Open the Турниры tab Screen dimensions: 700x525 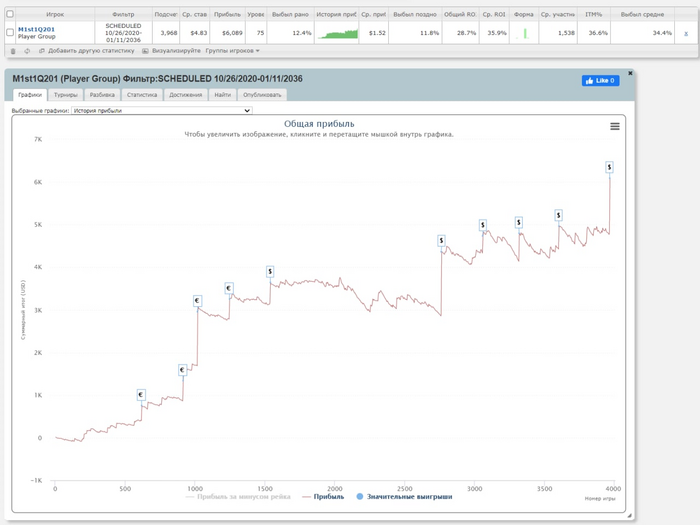click(x=66, y=95)
